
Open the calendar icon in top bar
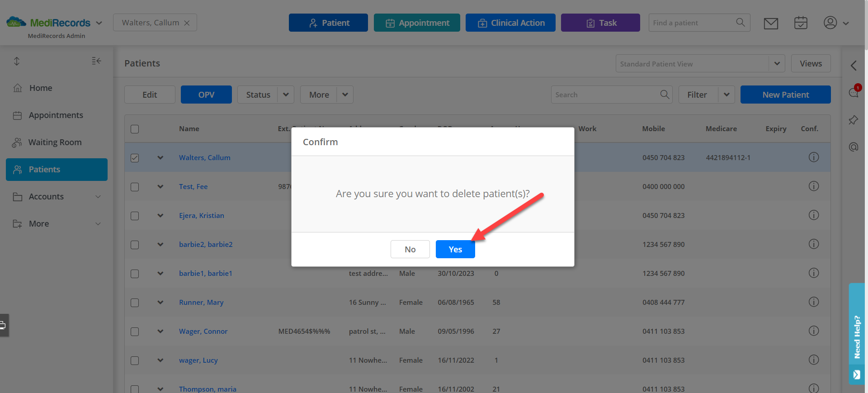tap(801, 23)
